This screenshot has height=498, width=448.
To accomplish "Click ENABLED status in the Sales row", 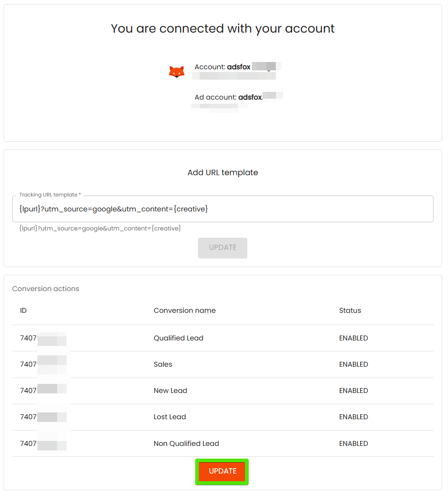I will [353, 364].
